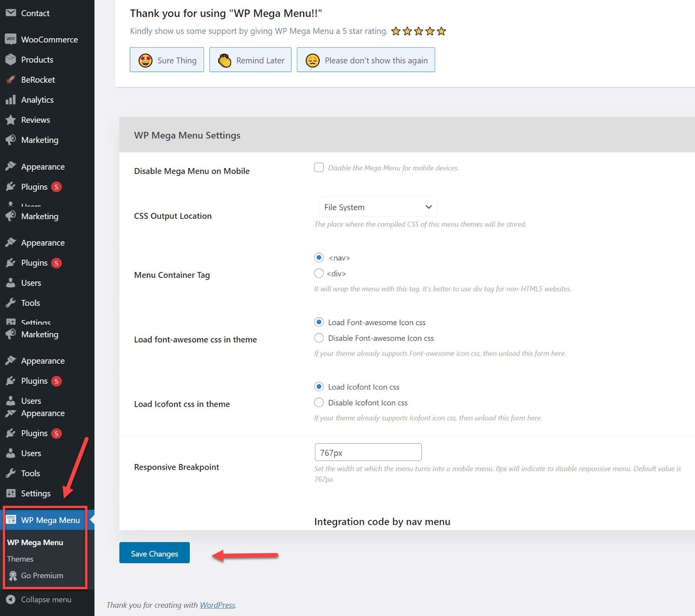Click the Collapse menu arrow icon
695x616 pixels.
[x=11, y=600]
